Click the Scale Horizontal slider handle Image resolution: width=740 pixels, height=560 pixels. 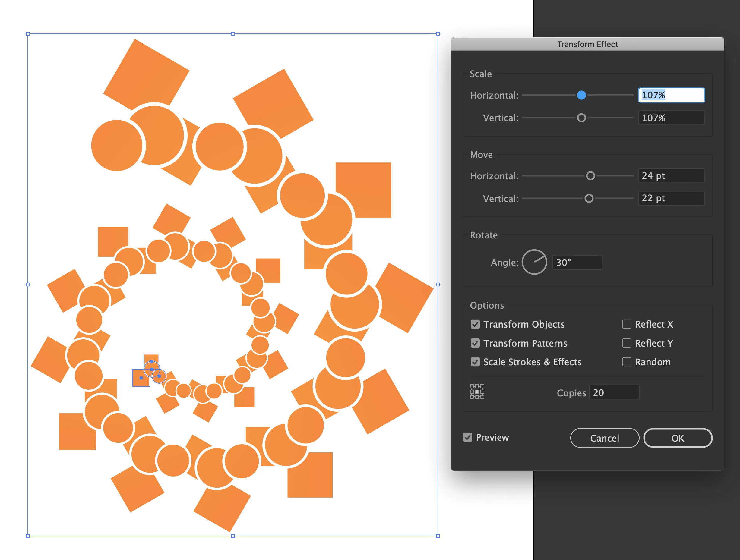(x=581, y=95)
